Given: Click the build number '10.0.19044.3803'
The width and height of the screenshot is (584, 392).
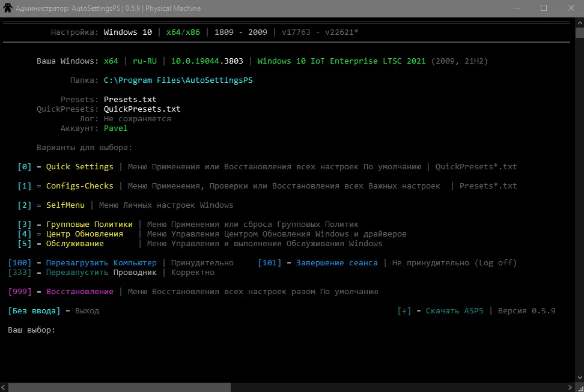Looking at the screenshot, I should tap(207, 61).
